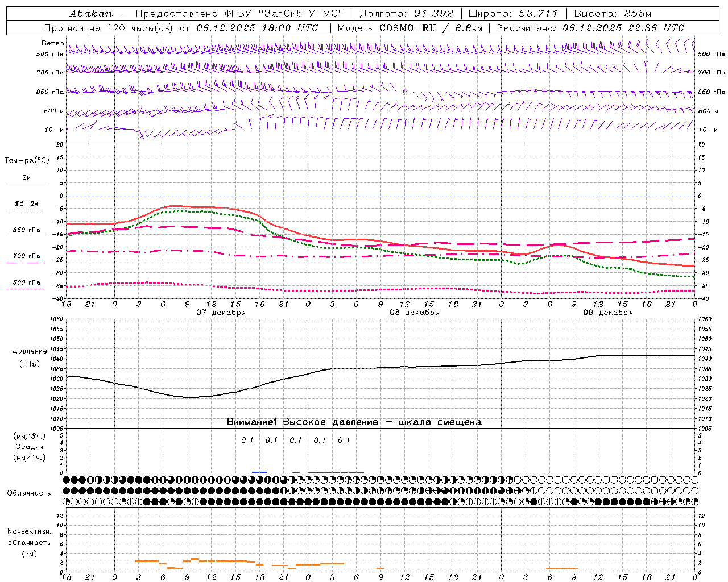This screenshot has width=728, height=582.
Task: Click the blue precipitation bar near hour 18
Action: pyautogui.click(x=259, y=472)
